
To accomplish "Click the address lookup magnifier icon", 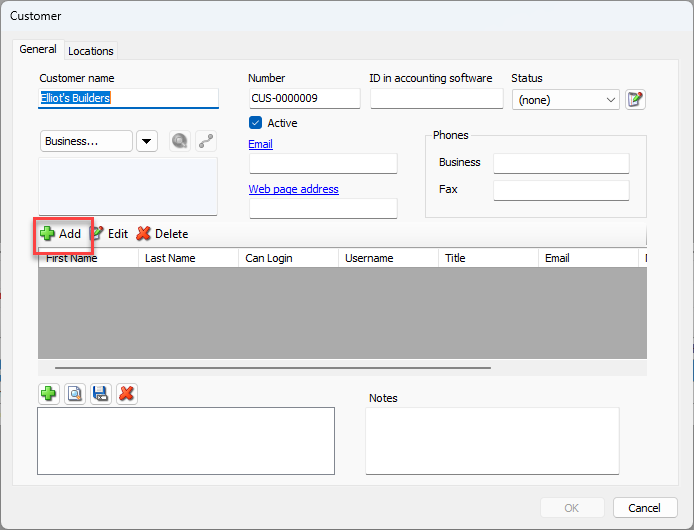I will point(180,141).
